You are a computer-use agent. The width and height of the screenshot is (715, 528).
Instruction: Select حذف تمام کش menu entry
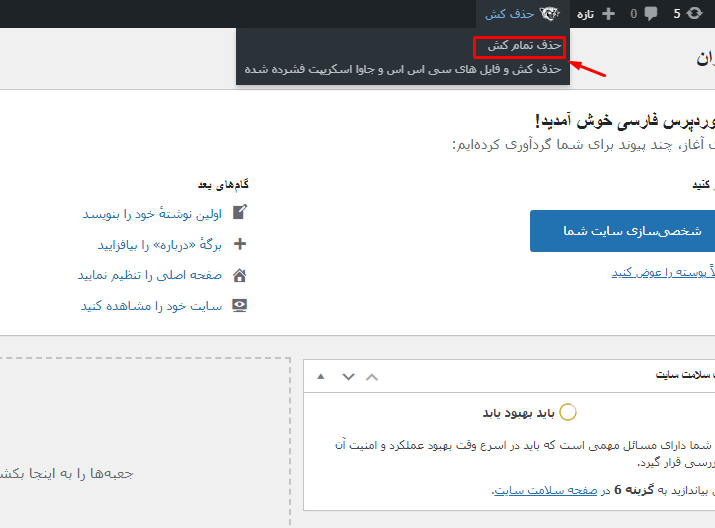524,45
